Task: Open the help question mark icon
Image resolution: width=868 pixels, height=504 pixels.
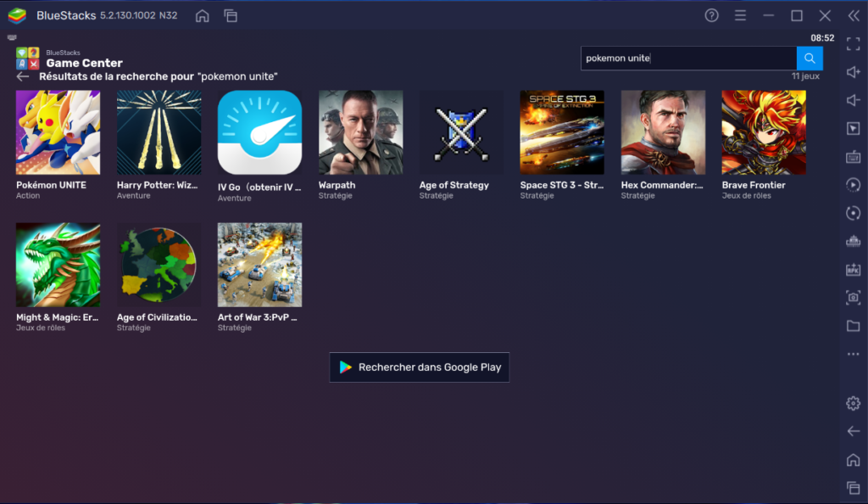Action: 711,15
